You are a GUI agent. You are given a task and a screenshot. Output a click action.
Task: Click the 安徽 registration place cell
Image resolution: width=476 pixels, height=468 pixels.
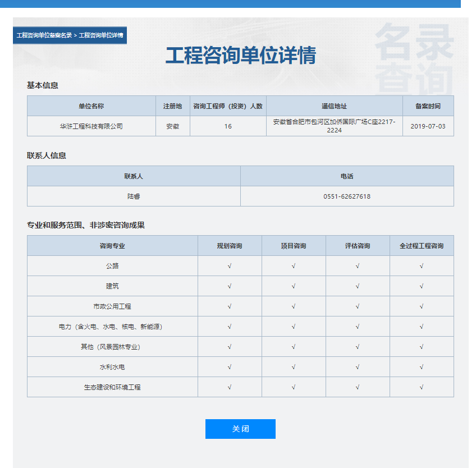[173, 126]
